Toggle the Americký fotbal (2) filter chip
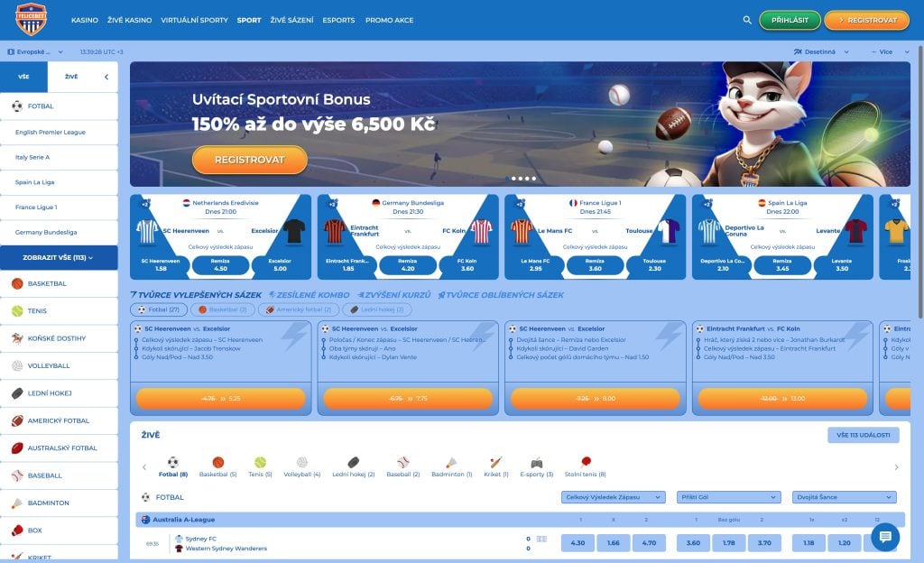 298,309
